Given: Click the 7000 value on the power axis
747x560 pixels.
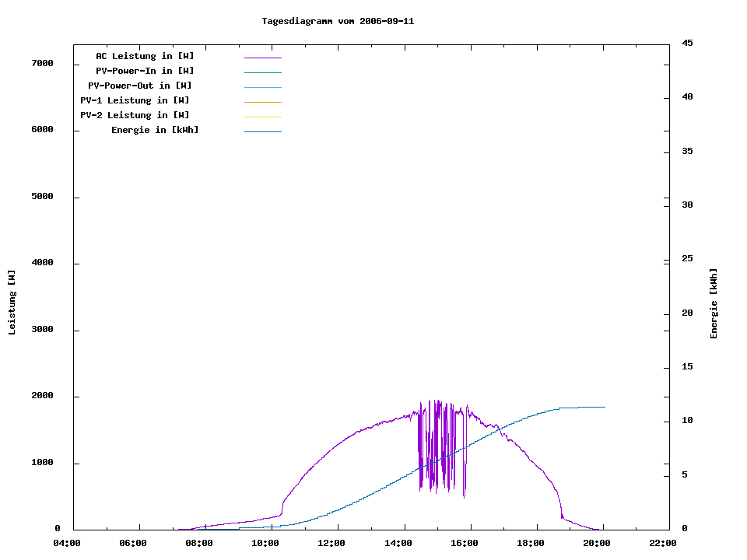Looking at the screenshot, I should pyautogui.click(x=40, y=63).
